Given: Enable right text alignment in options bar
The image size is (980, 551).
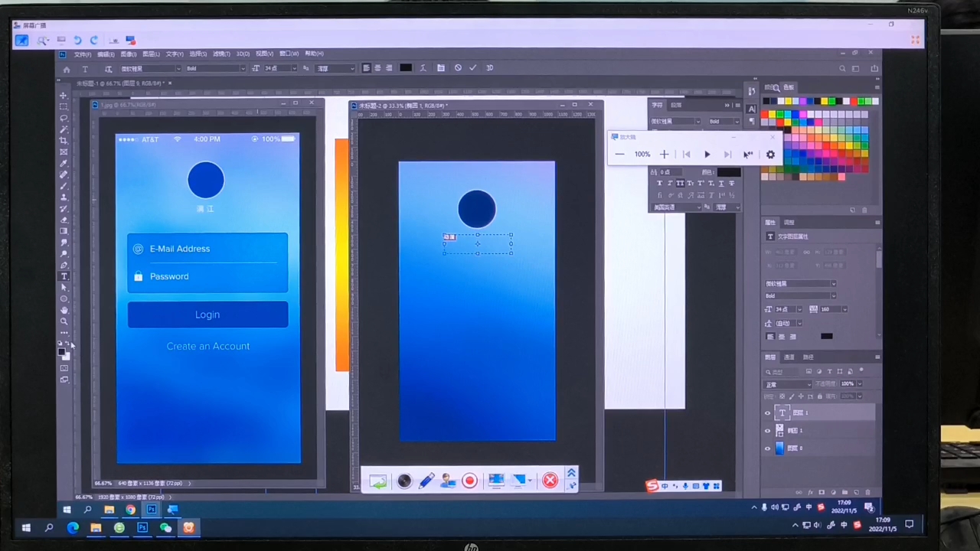Looking at the screenshot, I should pyautogui.click(x=389, y=67).
